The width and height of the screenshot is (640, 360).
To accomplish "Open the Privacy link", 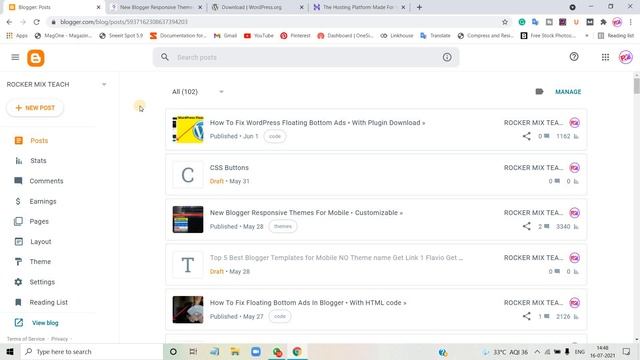I will click(x=60, y=339).
